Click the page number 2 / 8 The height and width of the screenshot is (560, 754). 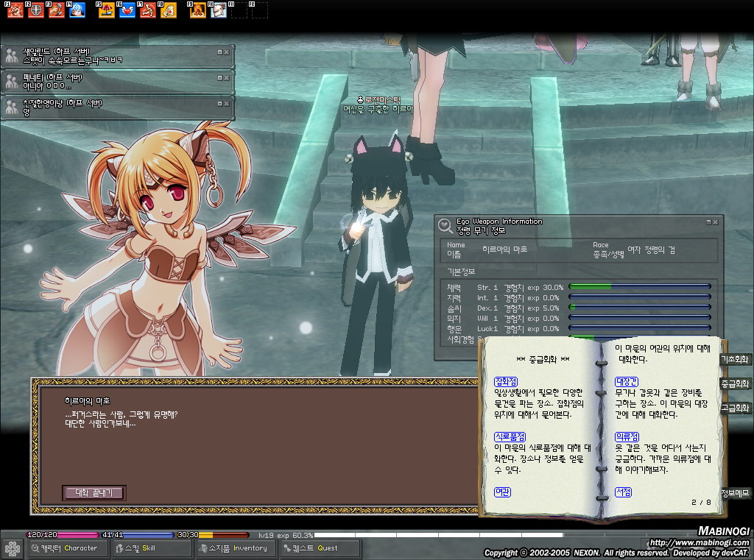[x=701, y=503]
